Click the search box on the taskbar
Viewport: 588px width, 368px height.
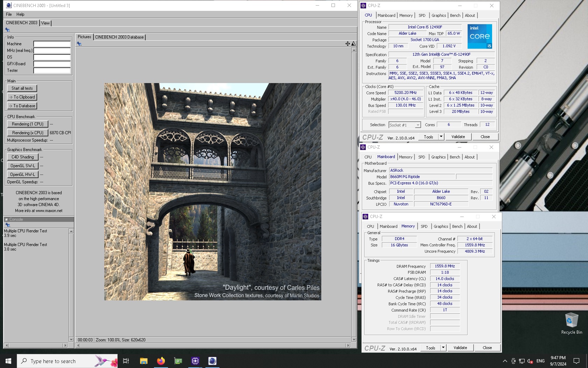pos(67,361)
